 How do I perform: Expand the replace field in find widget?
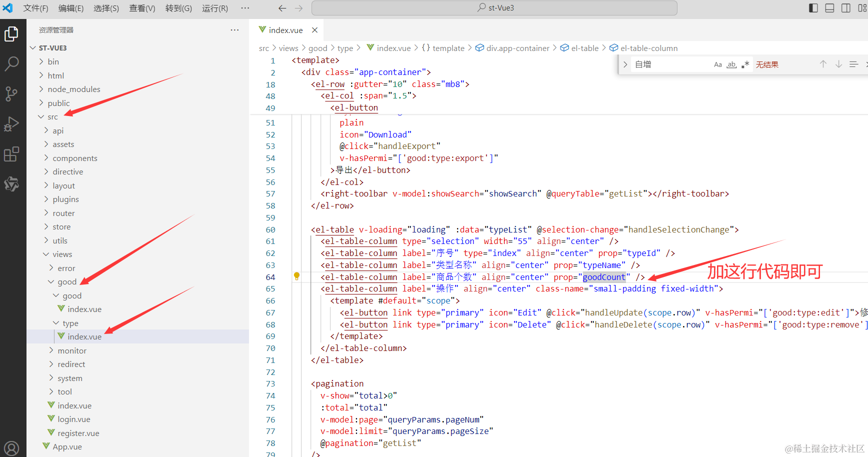[625, 64]
